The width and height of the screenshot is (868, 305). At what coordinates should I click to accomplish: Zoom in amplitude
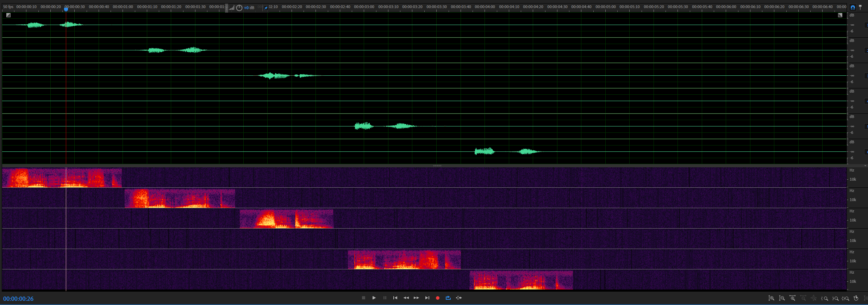(x=771, y=298)
